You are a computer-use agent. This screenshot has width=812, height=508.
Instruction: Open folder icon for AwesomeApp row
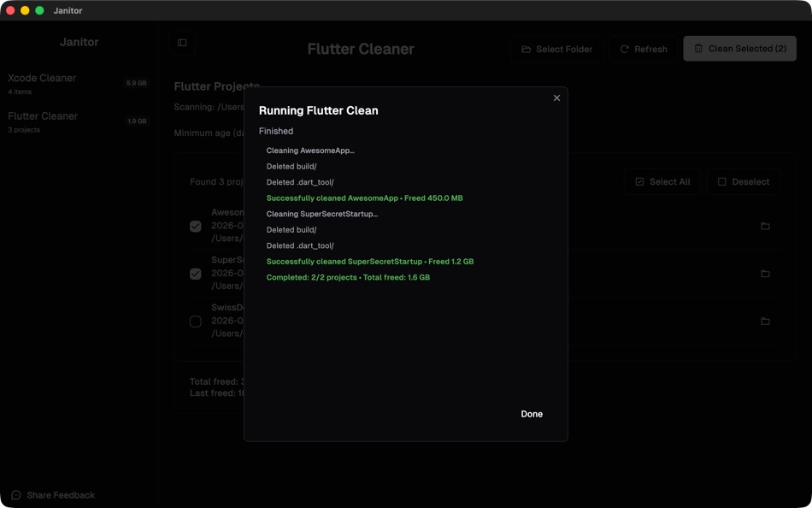[765, 226]
